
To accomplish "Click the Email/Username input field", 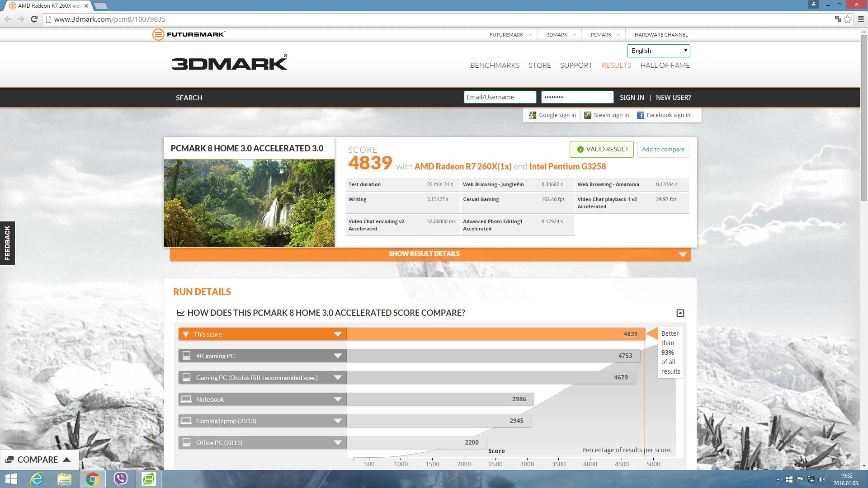I will tap(500, 97).
